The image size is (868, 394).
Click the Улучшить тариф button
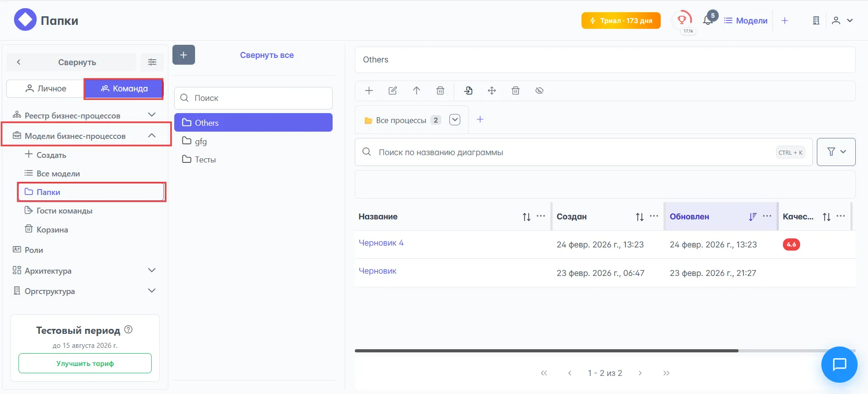coord(85,363)
